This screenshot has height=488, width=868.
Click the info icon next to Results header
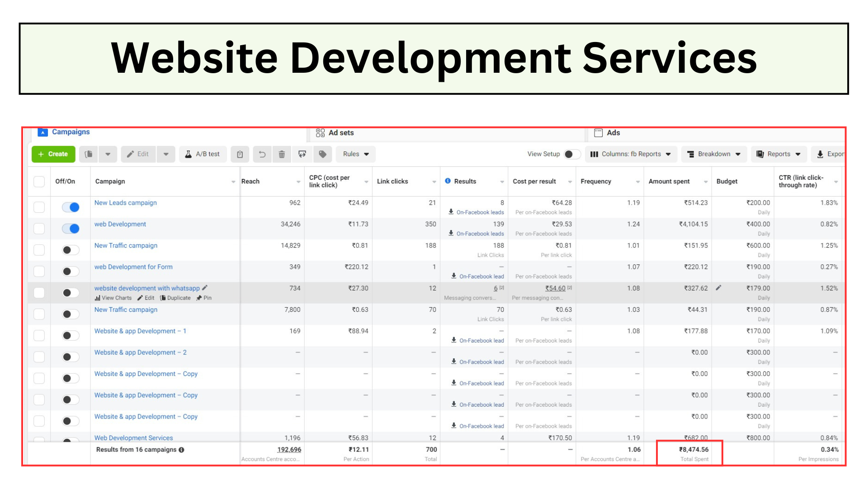(448, 181)
